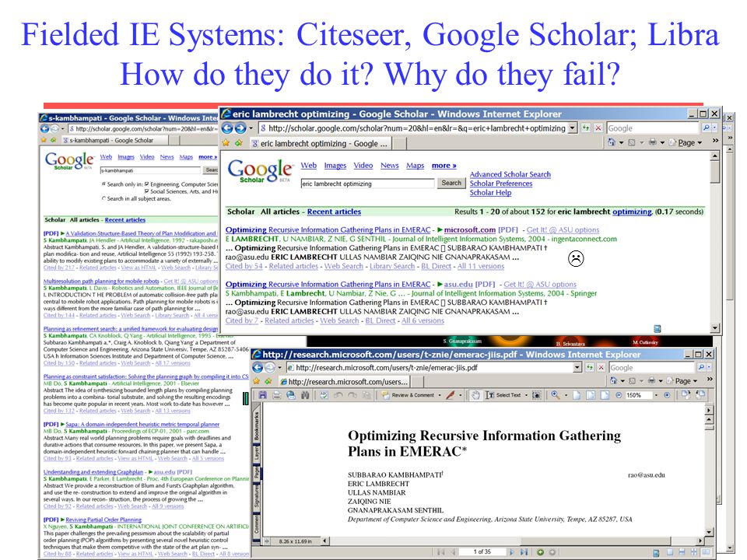The image size is (747, 560).
Task: Select 'eric lambrecht optimizing - Google' browser tab
Action: (321, 143)
